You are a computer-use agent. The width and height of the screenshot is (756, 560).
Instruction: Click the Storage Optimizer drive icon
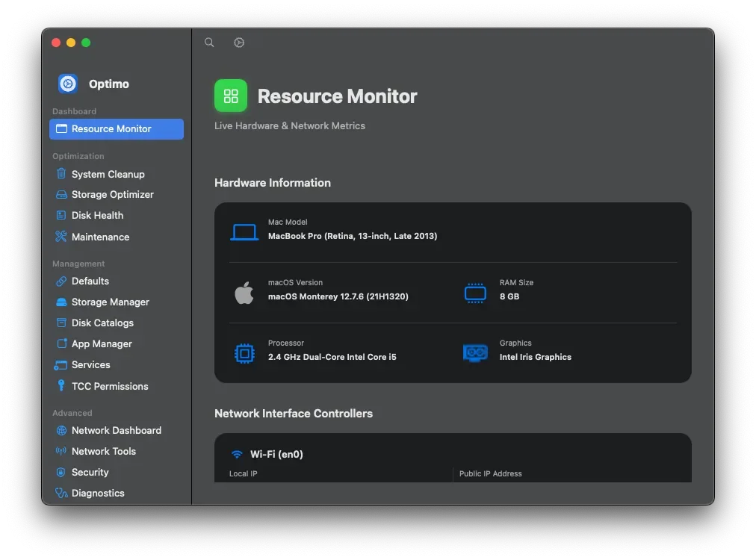point(61,195)
